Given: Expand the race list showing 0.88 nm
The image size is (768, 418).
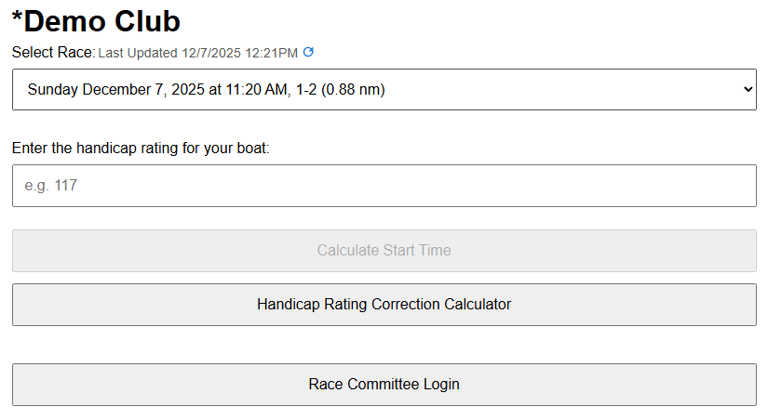Looking at the screenshot, I should (x=384, y=90).
